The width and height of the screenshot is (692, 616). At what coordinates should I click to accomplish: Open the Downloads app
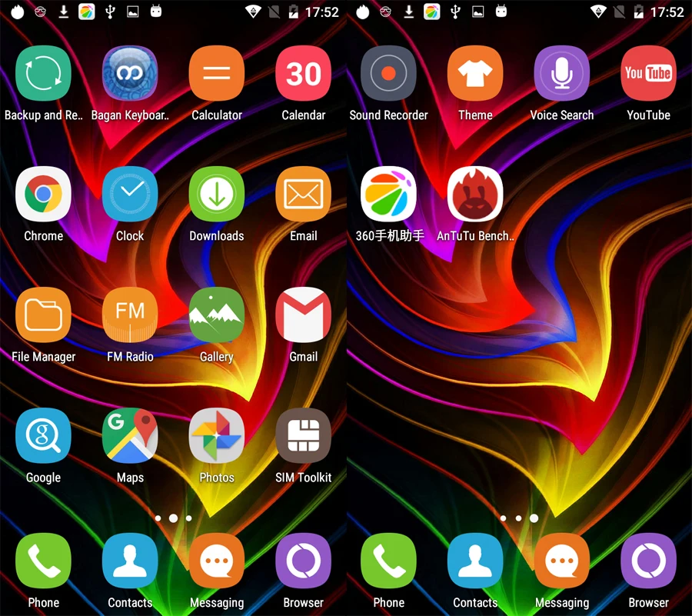tap(217, 194)
